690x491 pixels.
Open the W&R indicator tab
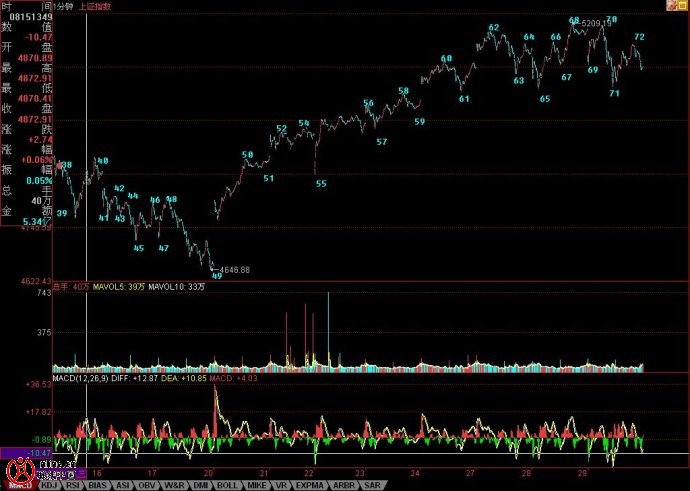point(174,485)
